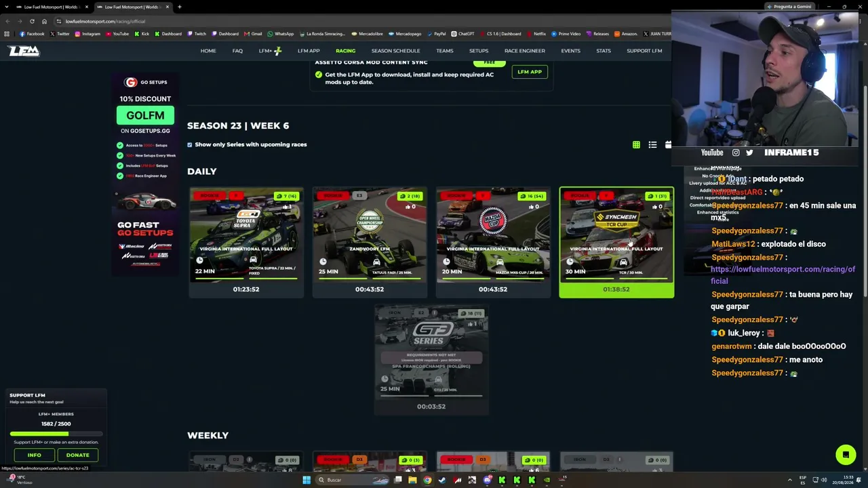Open the ChatGPT bookmark
This screenshot has height=488, width=868.
[463, 34]
